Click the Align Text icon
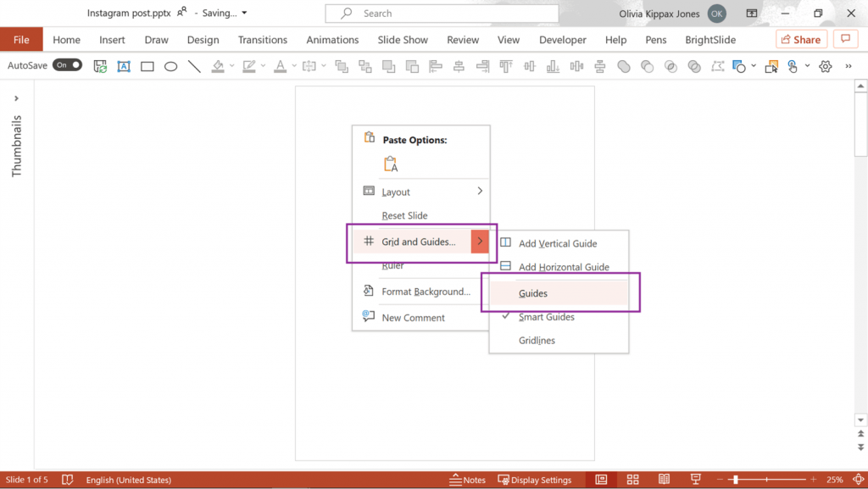The height and width of the screenshot is (489, 868). pyautogui.click(x=309, y=66)
